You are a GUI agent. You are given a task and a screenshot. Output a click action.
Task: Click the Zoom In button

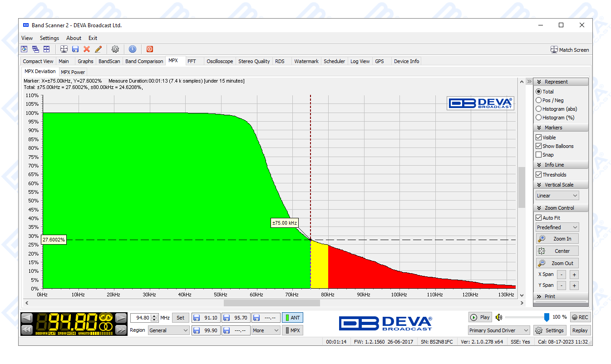point(557,239)
